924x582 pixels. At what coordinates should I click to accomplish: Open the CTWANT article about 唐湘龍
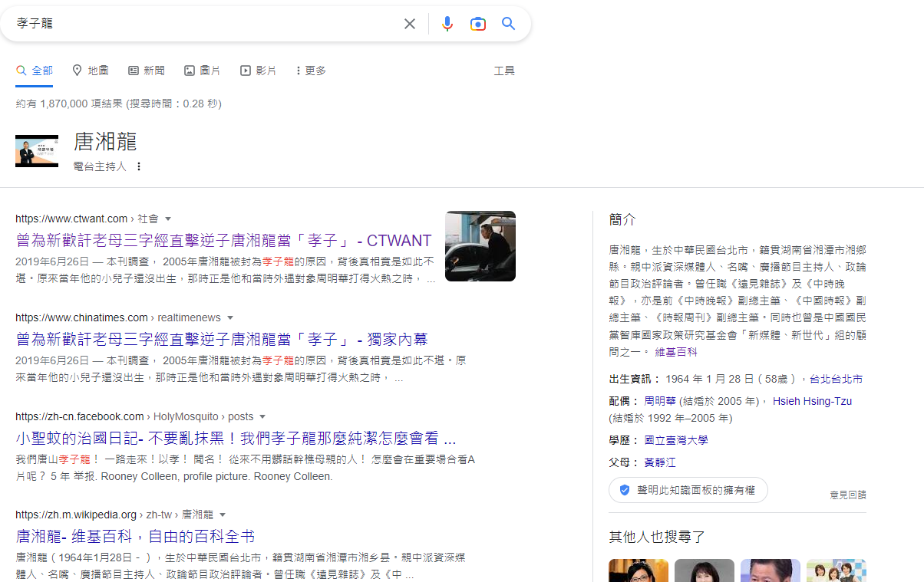click(223, 241)
